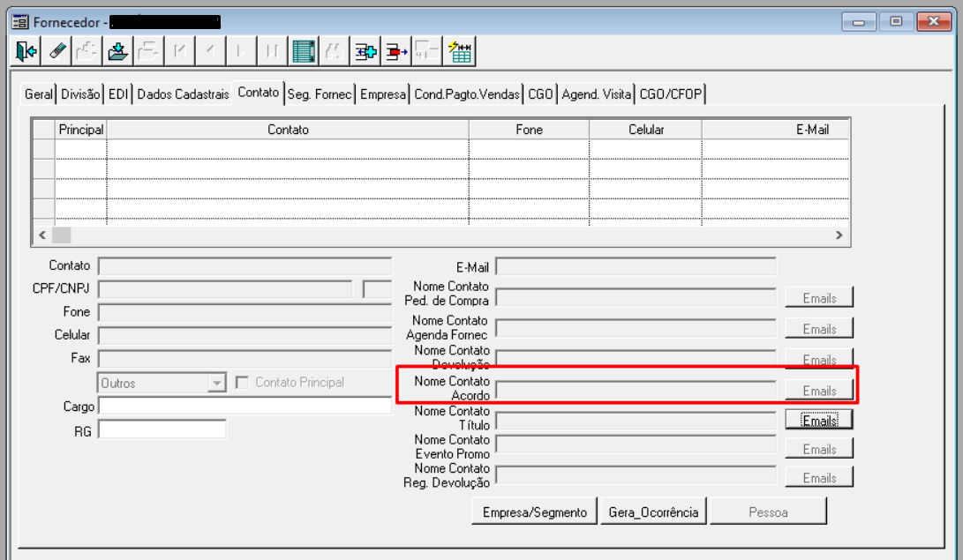963x560 pixels.
Task: Open the EDI tab
Action: pyautogui.click(x=118, y=93)
